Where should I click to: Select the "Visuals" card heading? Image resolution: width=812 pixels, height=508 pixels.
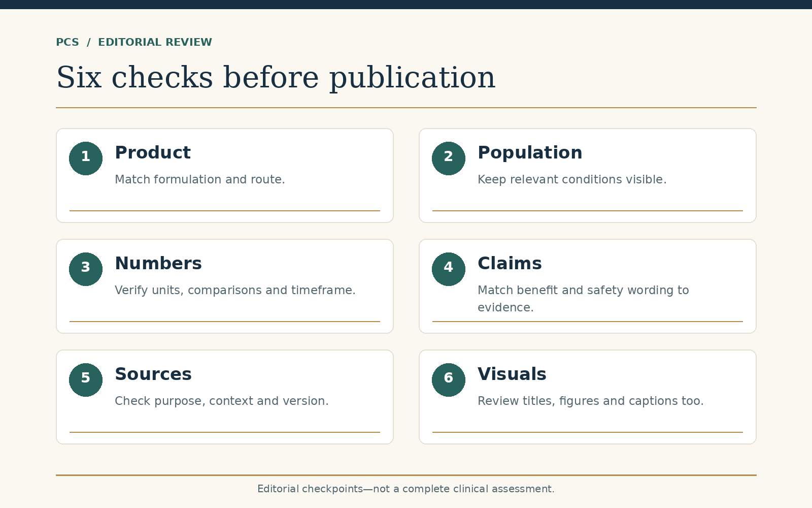[x=512, y=374]
